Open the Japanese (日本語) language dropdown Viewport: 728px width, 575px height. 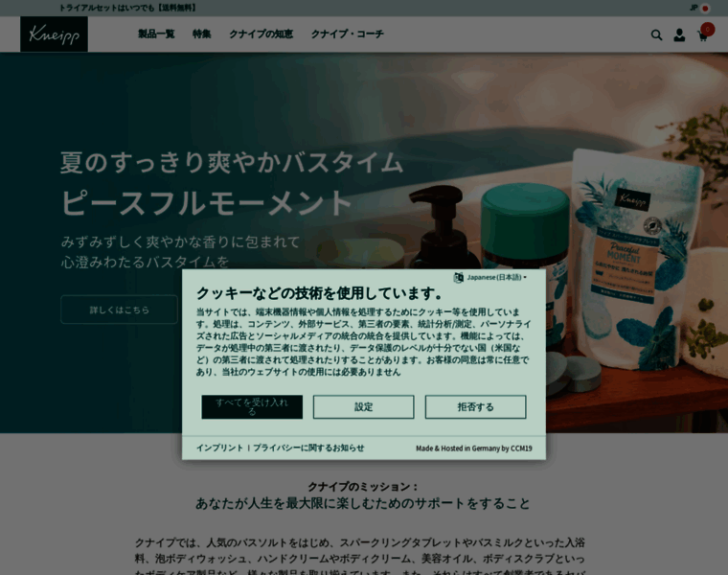tap(496, 277)
